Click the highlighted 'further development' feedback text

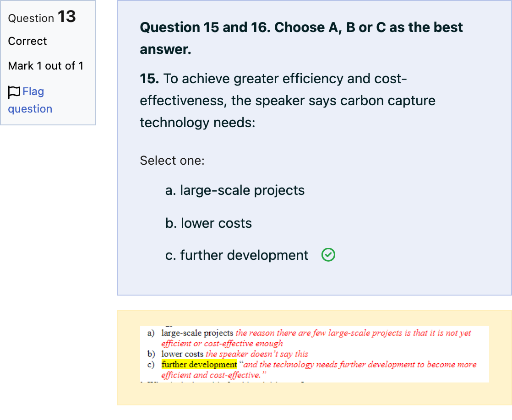(x=199, y=365)
